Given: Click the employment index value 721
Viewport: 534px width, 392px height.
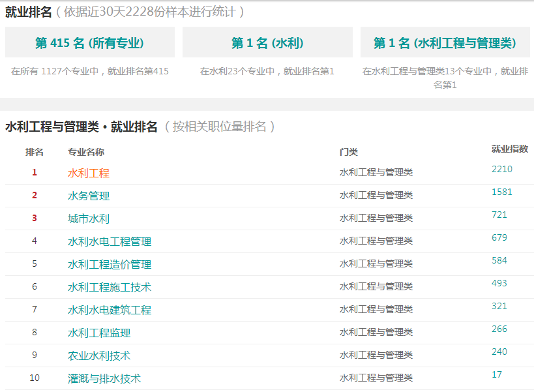Looking at the screenshot, I should click(499, 215).
